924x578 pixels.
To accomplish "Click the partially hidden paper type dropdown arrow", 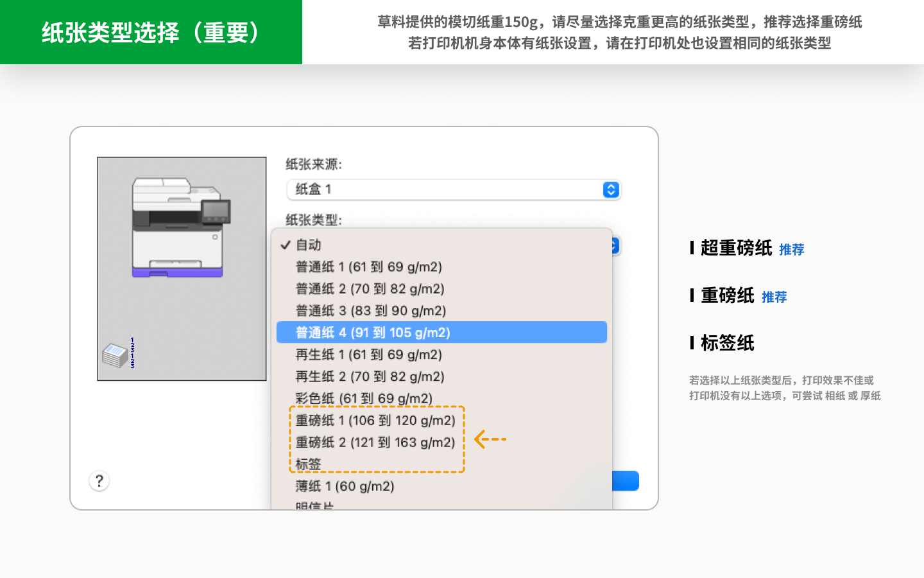I will (615, 246).
